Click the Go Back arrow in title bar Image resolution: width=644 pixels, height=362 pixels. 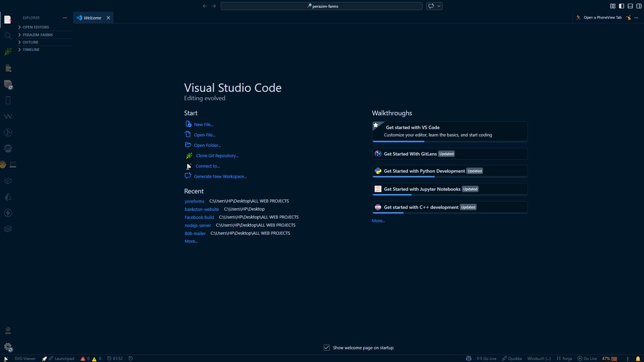(204, 6)
